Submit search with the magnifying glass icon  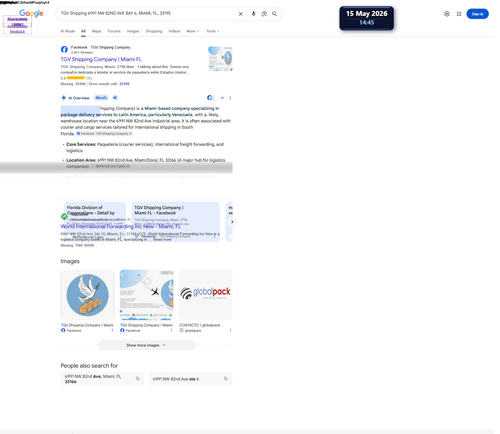click(274, 14)
